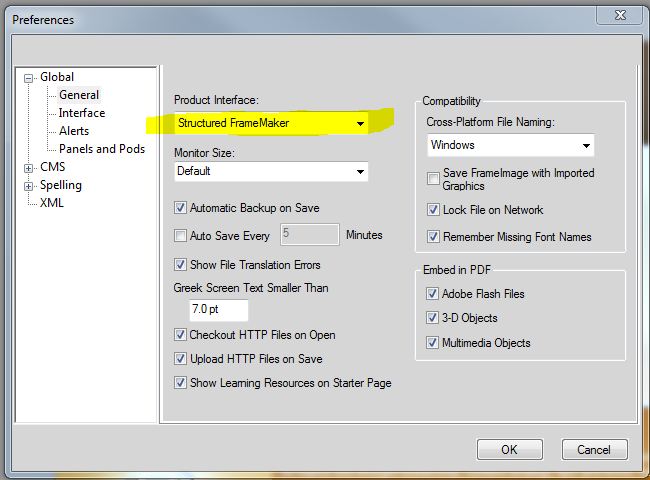Open Cross-Platform File Naming dropdown

pyautogui.click(x=511, y=145)
